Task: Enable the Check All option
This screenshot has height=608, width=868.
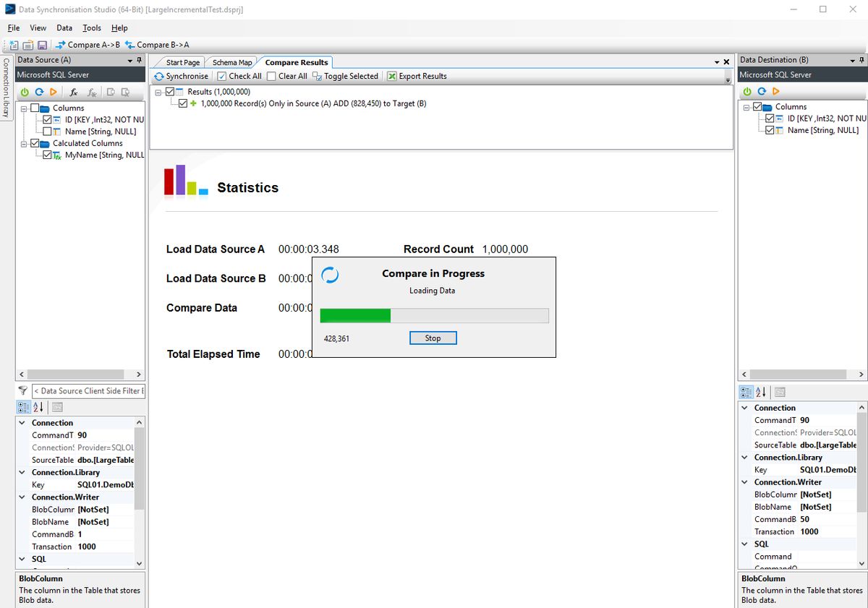Action: (x=221, y=75)
